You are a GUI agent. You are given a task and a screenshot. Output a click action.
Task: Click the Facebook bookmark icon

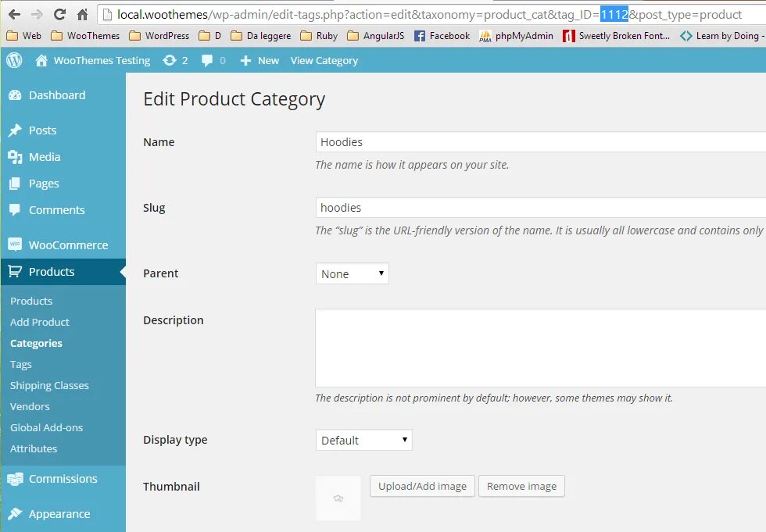click(420, 36)
